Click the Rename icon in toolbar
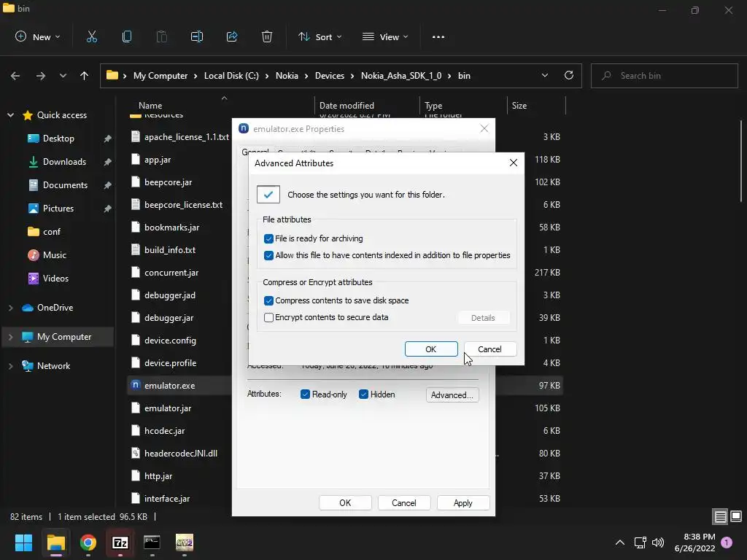 [197, 36]
